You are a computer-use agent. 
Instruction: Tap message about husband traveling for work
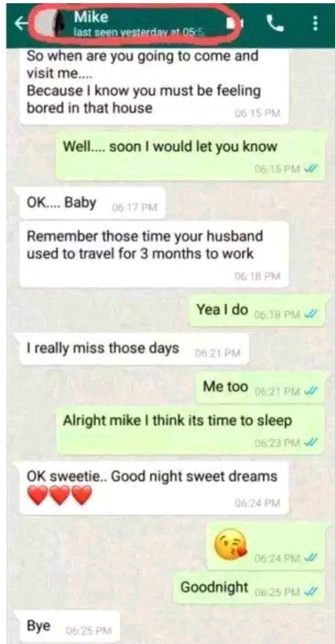[x=154, y=254]
